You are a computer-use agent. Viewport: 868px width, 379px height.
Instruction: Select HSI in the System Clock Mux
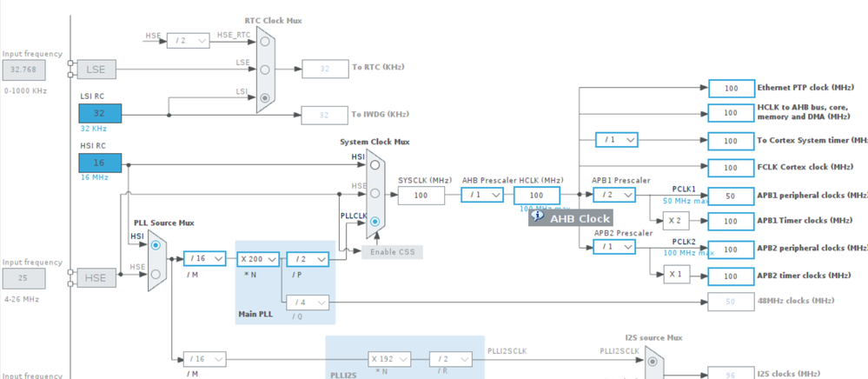tap(375, 165)
